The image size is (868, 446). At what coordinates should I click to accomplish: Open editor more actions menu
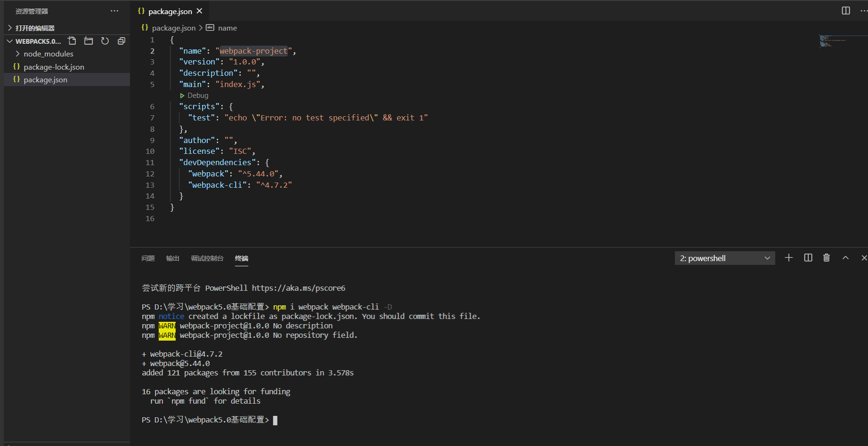[864, 11]
